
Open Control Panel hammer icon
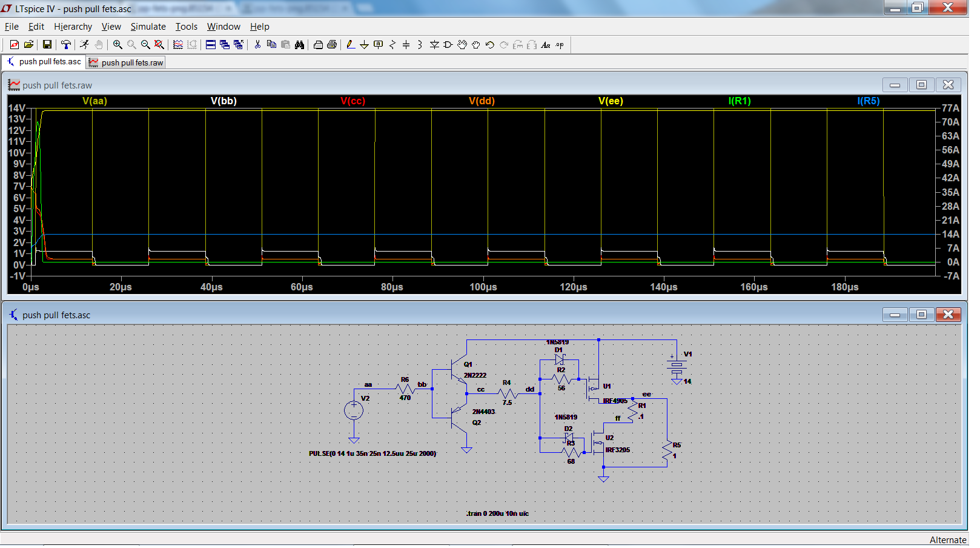click(66, 45)
